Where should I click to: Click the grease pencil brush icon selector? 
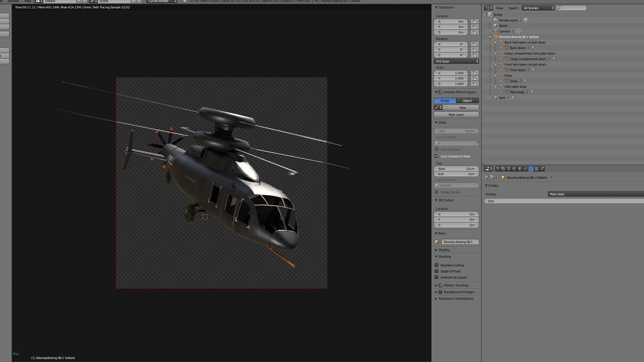pos(438,108)
